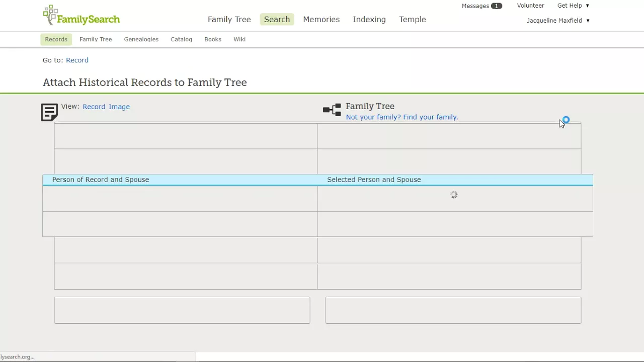
Task: Click the Person of Record and Spouse header
Action: click(101, 179)
